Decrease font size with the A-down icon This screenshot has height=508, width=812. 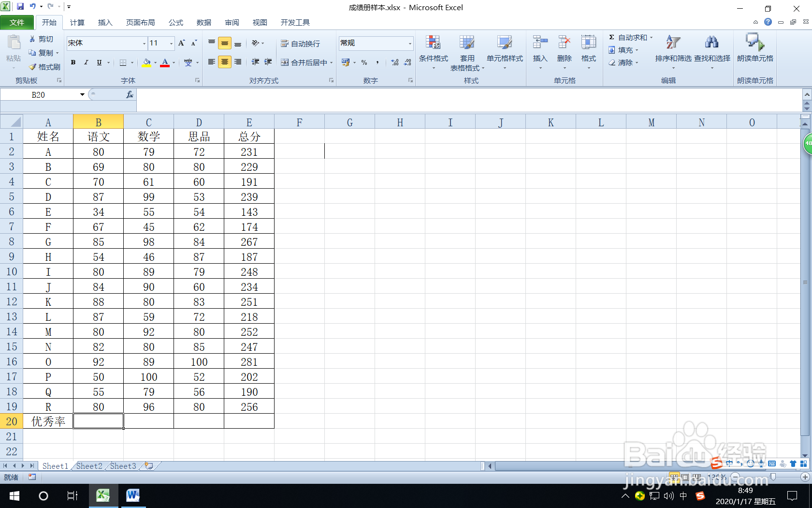pyautogui.click(x=194, y=43)
